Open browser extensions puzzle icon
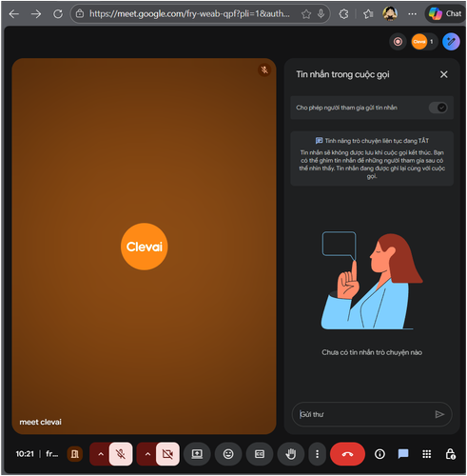Viewport: 467px width, 476px height. (343, 13)
